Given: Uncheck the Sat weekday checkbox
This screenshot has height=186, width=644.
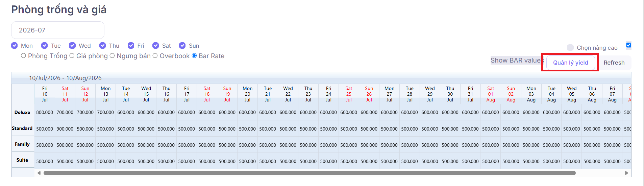Looking at the screenshot, I should tap(156, 46).
